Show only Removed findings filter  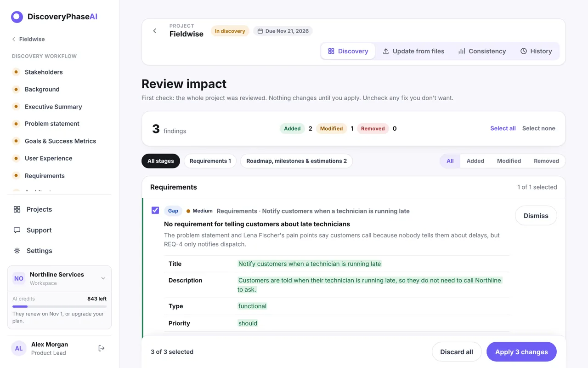click(546, 161)
